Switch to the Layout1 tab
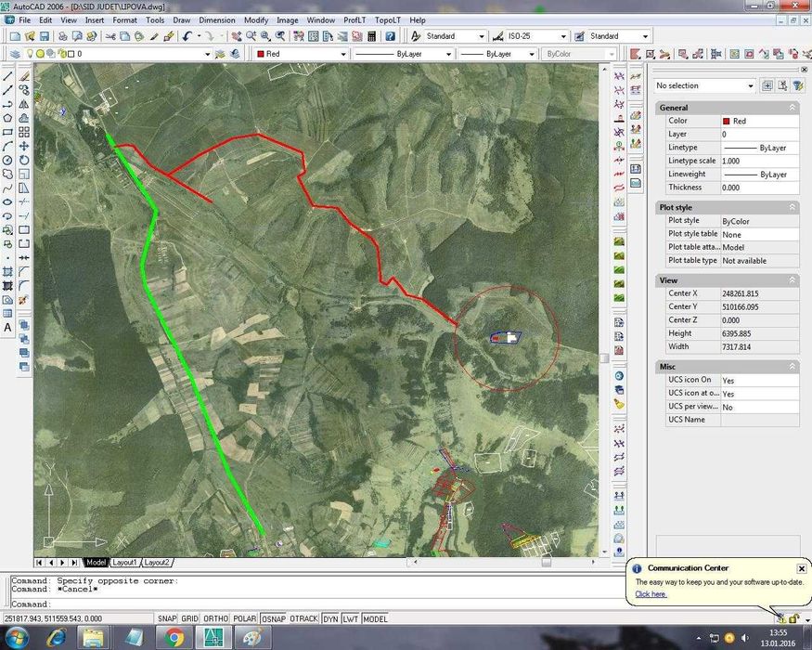 point(124,563)
